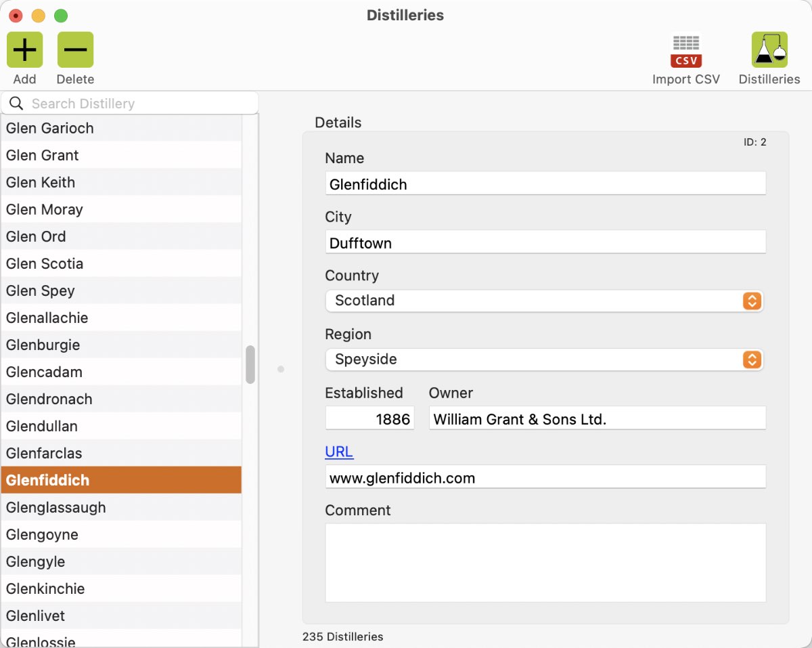Select Glenkinchie in the list
The image size is (812, 648).
[121, 588]
